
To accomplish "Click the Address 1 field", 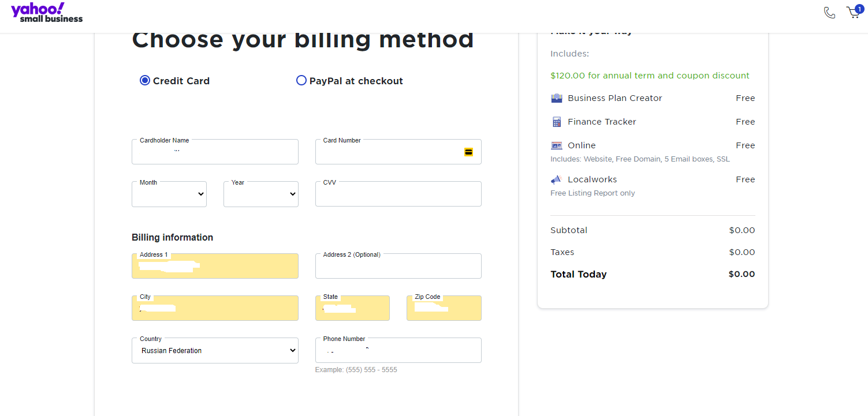I will tap(215, 266).
